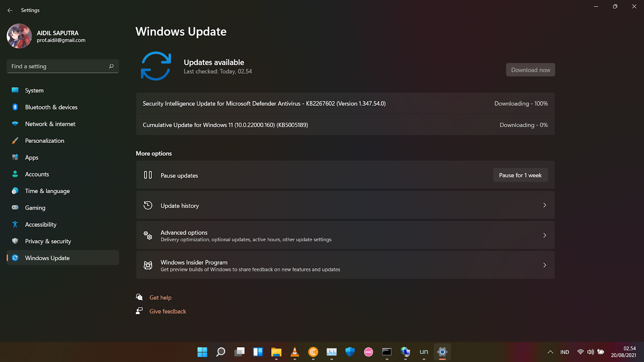This screenshot has width=644, height=362.
Task: Select Windows Update in the sidebar
Action: pyautogui.click(x=63, y=258)
